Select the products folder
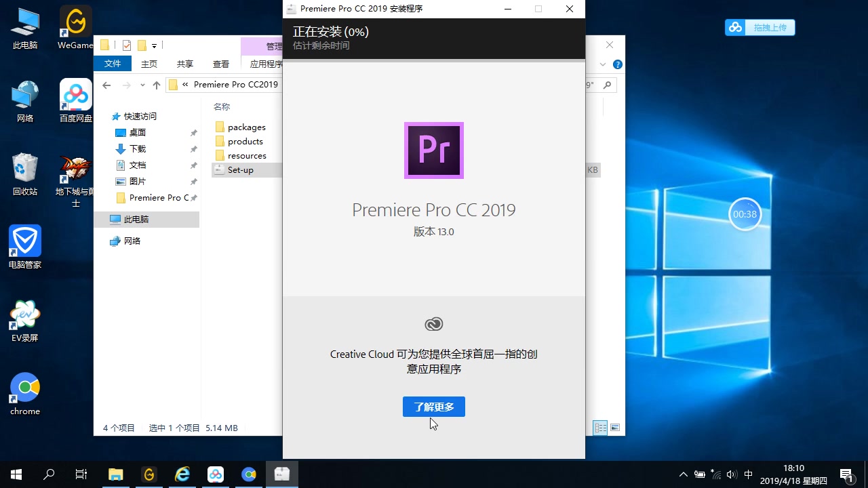This screenshot has height=488, width=868. coord(245,142)
